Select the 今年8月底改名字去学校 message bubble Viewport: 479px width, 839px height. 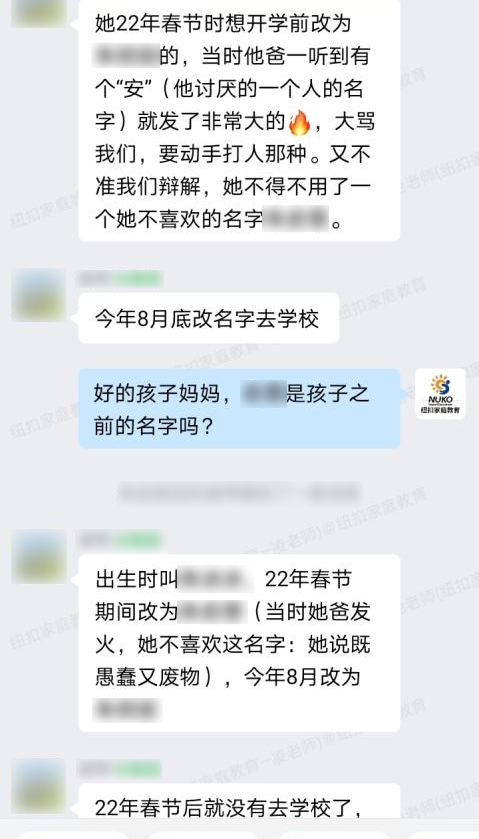tap(209, 318)
